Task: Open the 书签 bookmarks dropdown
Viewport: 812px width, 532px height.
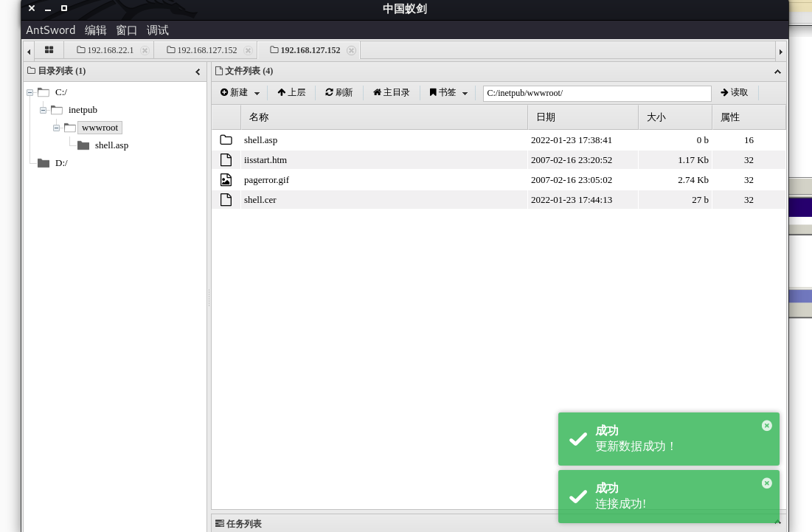Action: click(448, 93)
